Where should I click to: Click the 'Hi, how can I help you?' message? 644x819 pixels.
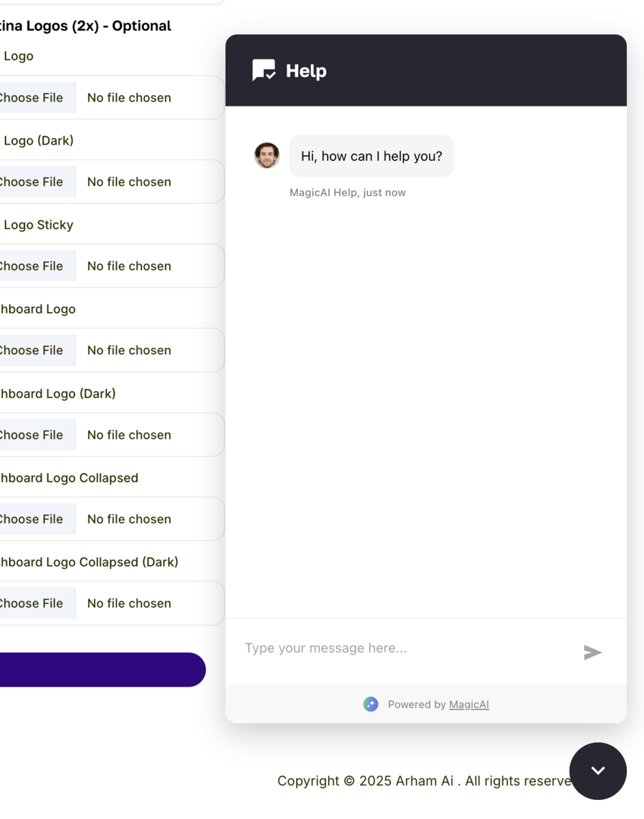(x=371, y=156)
